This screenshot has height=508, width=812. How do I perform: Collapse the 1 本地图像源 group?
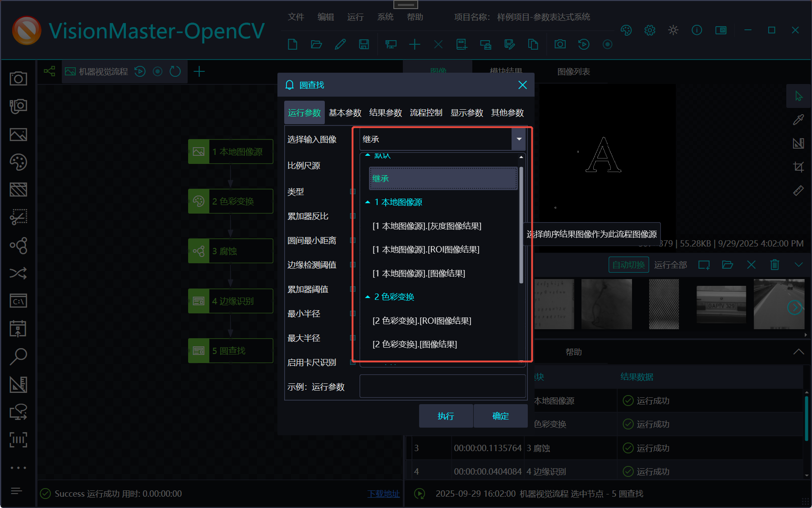368,202
